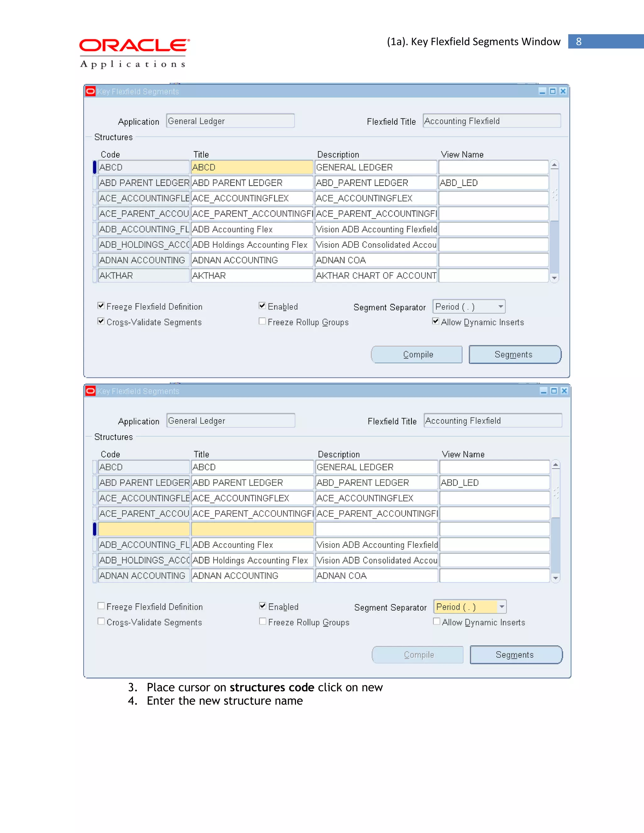The height and width of the screenshot is (833, 644).
Task: Click Segments button in upper window
Action: (x=515, y=355)
